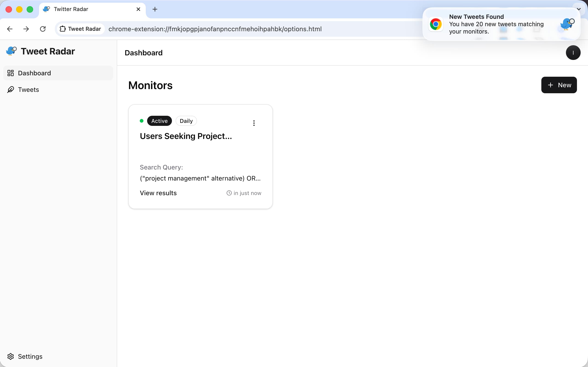Click the browser Back arrow
The height and width of the screenshot is (367, 588).
click(10, 29)
